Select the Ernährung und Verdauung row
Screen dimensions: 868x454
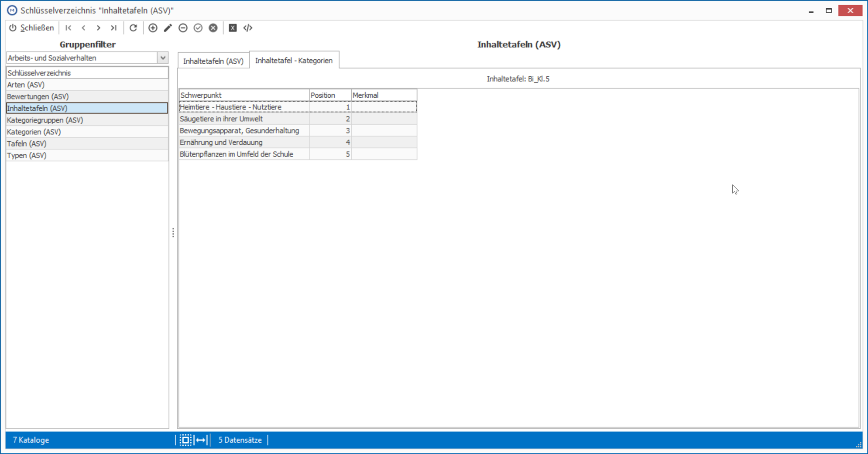click(298, 142)
